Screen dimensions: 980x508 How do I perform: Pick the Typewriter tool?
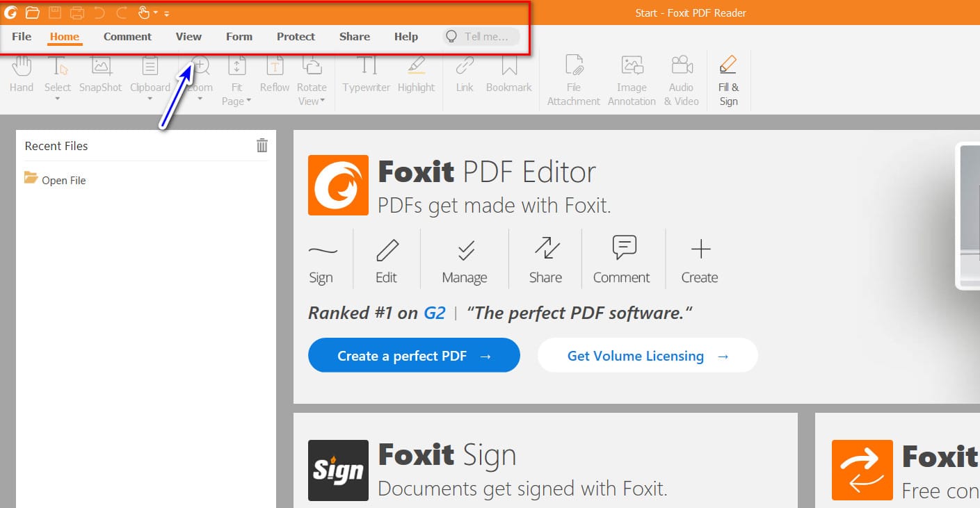click(367, 74)
